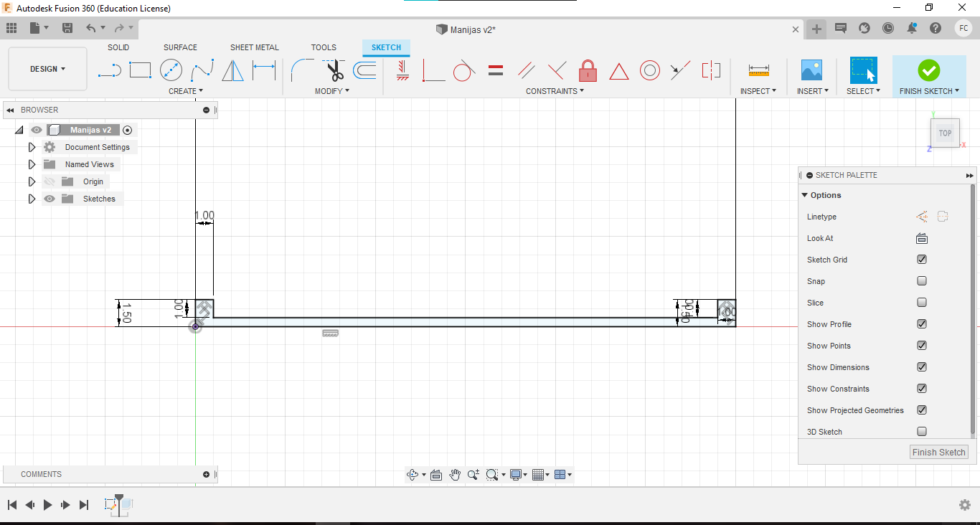Select the Polygon sketch tool
The height and width of the screenshot is (525, 980).
click(232, 70)
